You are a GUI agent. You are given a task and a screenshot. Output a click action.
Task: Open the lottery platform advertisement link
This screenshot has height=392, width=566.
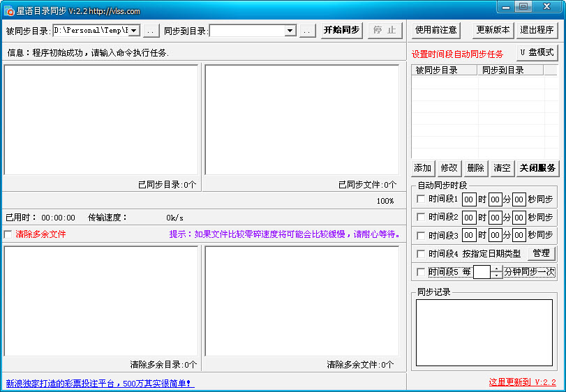coord(100,383)
